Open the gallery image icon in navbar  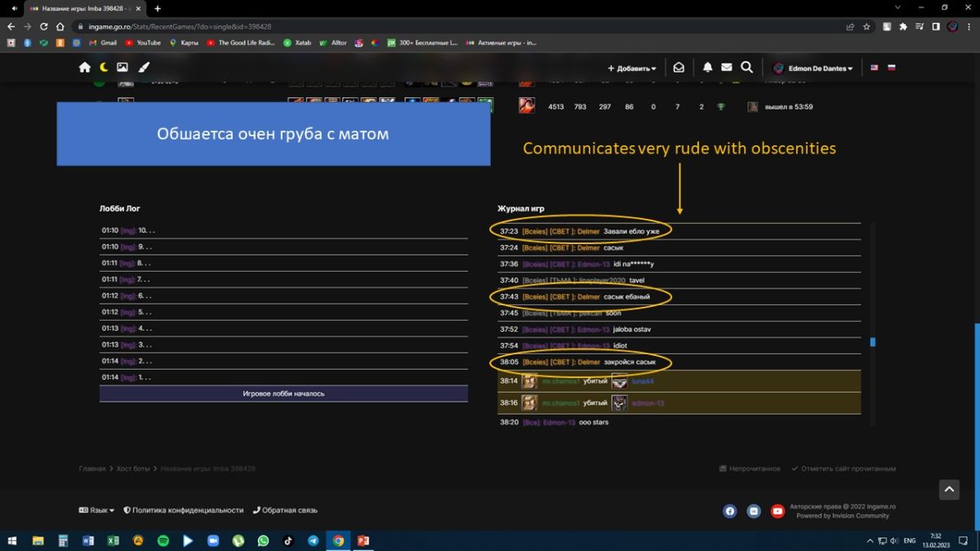[x=122, y=68]
